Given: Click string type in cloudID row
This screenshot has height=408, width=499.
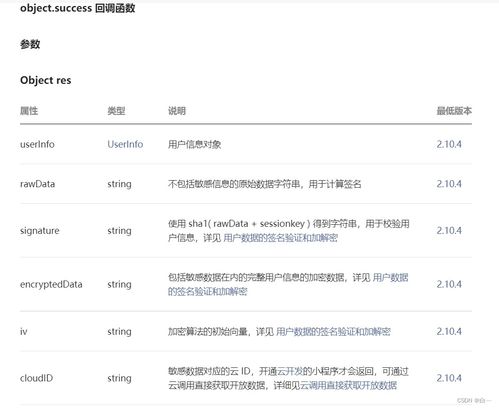Looking at the screenshot, I should (x=119, y=378).
